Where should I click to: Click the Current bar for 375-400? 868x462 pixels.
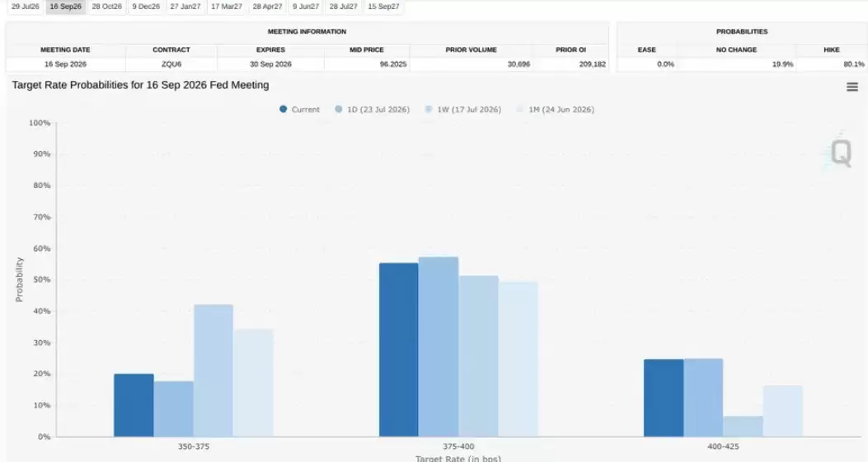(399, 350)
